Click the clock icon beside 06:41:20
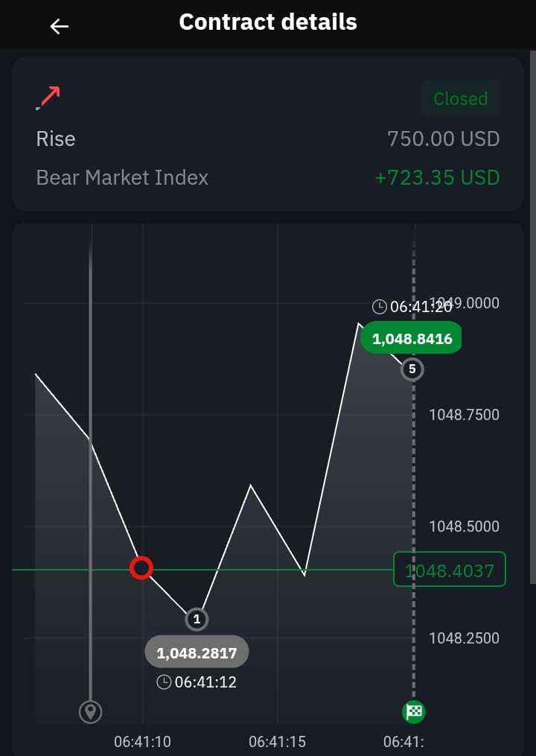Viewport: 536px width, 756px height. (380, 306)
